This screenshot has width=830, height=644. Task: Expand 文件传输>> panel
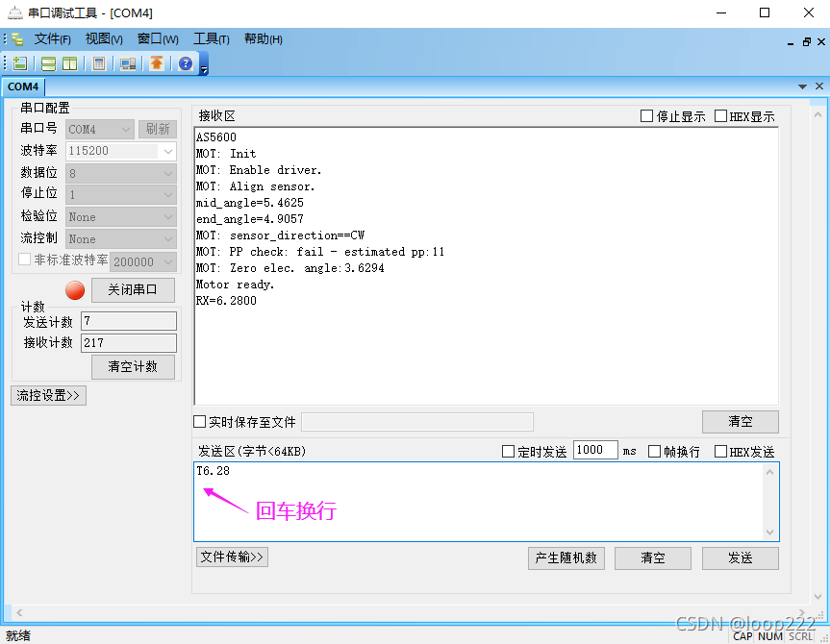pyautogui.click(x=232, y=557)
